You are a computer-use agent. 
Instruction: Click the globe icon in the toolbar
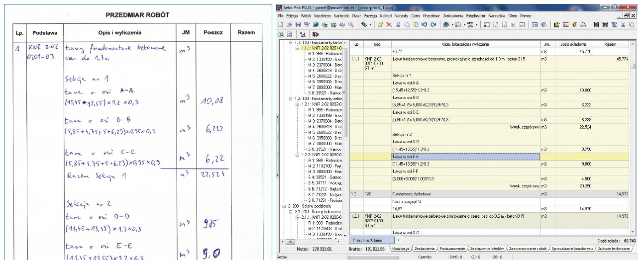(x=316, y=24)
